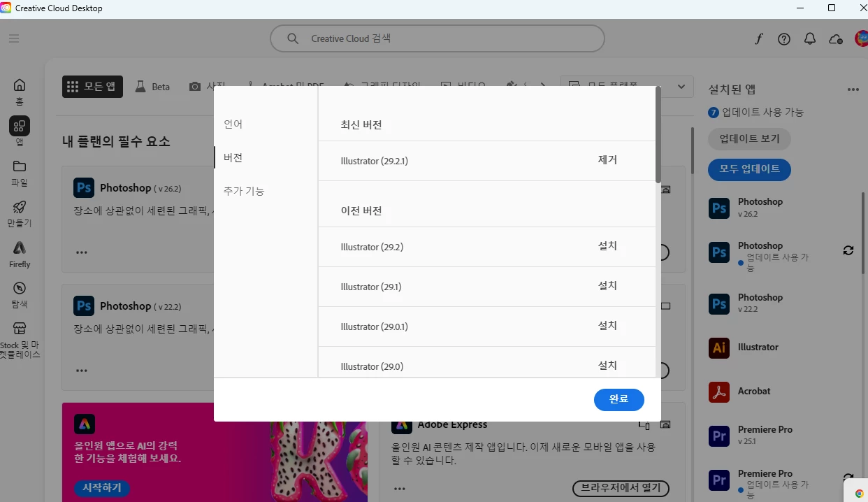The width and height of the screenshot is (868, 502).
Task: Click the category tabs scroll-right chevron
Action: tap(544, 87)
